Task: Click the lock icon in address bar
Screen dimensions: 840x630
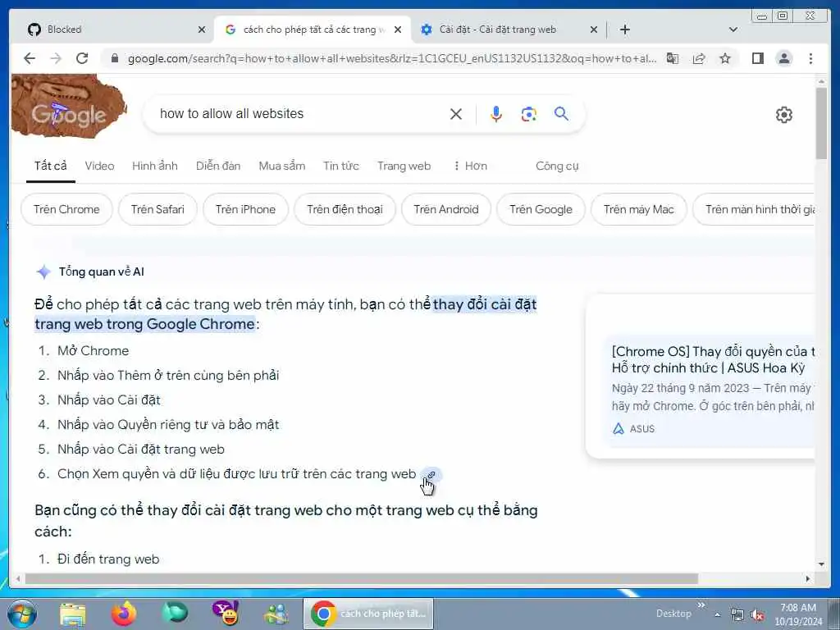Action: 114,58
